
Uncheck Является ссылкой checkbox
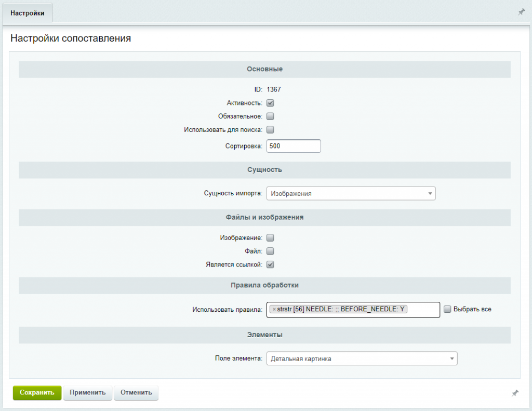click(x=270, y=264)
